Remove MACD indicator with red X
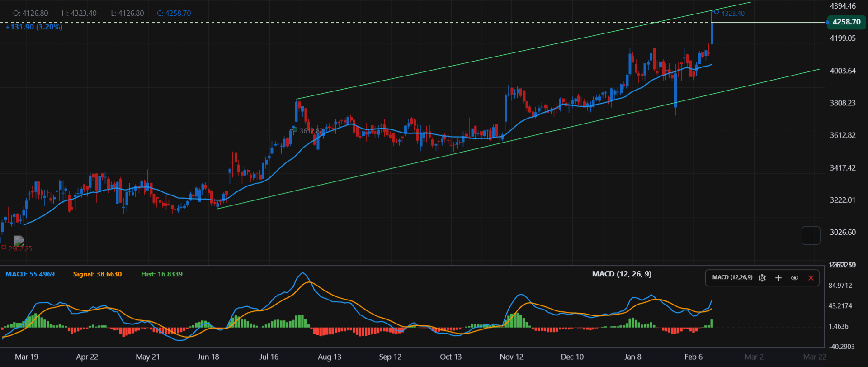The image size is (868, 367). (x=811, y=278)
